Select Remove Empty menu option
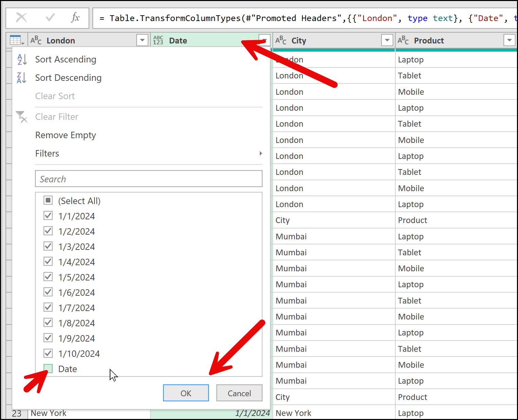Viewport: 518px width, 420px height. tap(66, 135)
